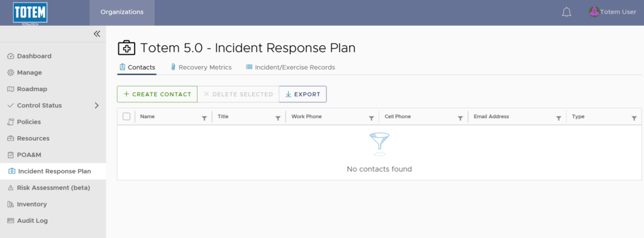
Task: Sort by the Work Phone column header
Action: (306, 117)
